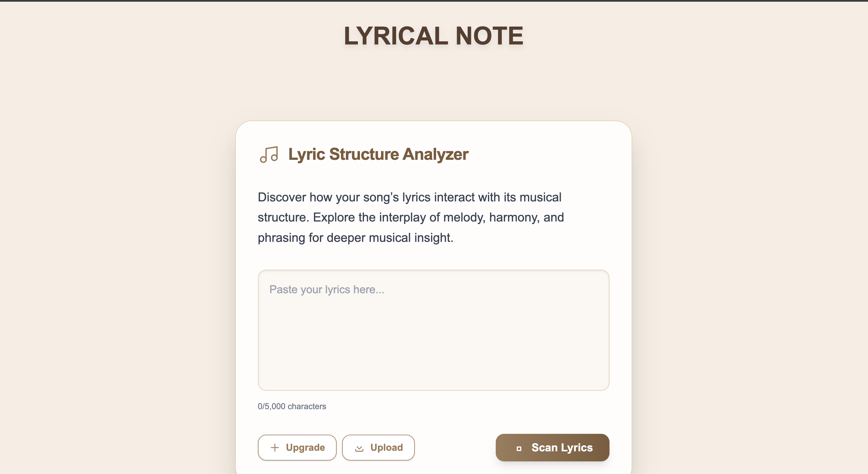Click the 0/5,000 characters counter
Image resolution: width=868 pixels, height=474 pixels.
point(292,406)
